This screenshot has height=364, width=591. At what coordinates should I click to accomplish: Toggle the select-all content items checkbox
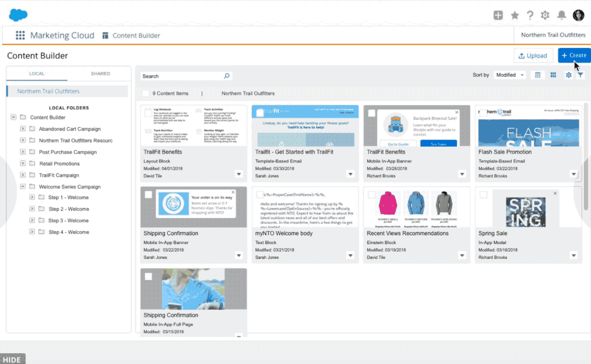(145, 93)
